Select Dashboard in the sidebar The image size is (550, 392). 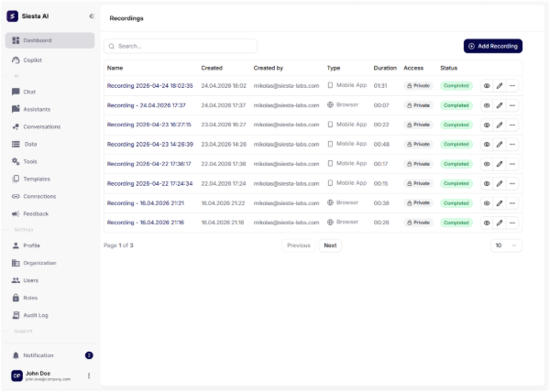pyautogui.click(x=38, y=40)
